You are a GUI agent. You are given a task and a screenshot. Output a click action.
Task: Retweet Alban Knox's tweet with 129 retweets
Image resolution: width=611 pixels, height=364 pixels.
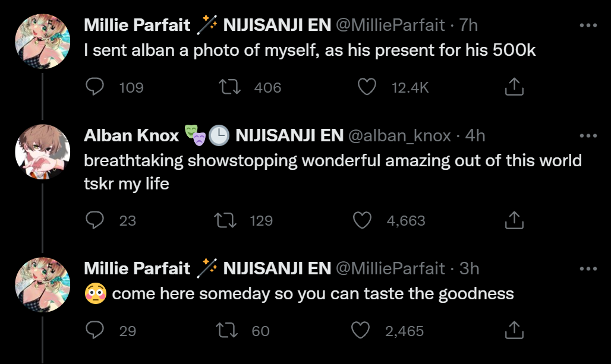(x=225, y=221)
